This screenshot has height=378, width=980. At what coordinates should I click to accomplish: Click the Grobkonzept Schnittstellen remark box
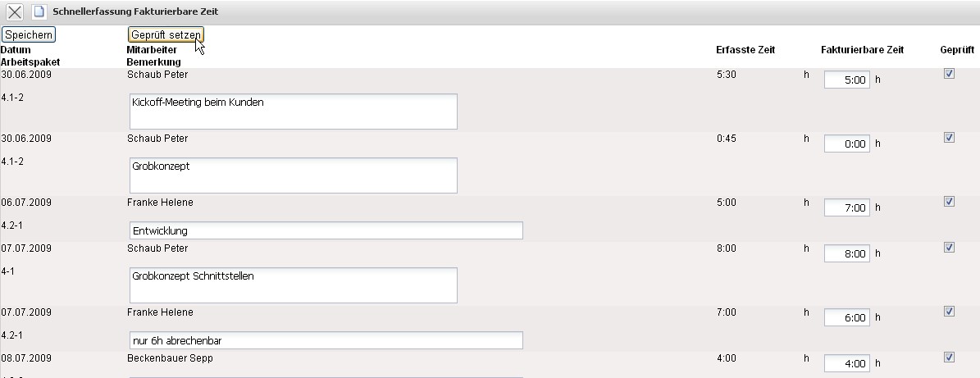point(293,285)
